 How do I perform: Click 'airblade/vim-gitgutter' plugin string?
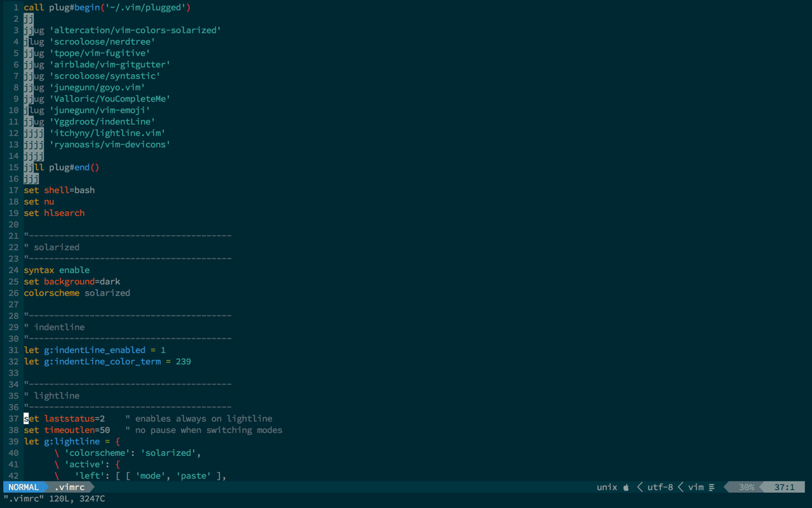click(110, 64)
